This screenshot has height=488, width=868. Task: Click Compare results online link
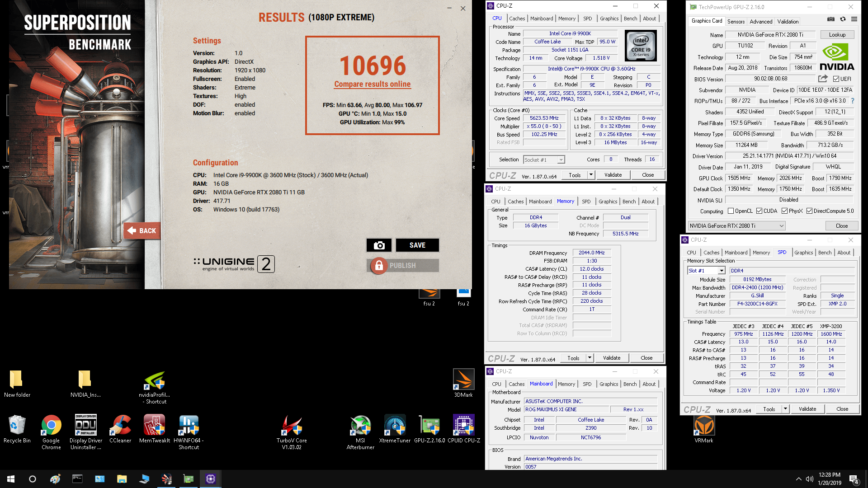point(372,84)
